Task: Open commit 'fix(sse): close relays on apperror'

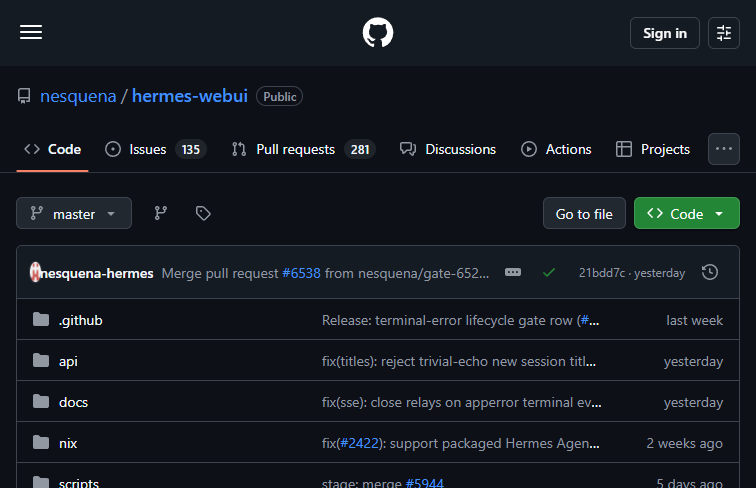Action: (461, 402)
